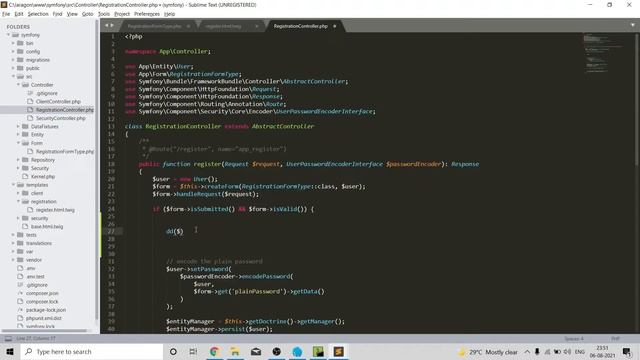This screenshot has height=360, width=640.
Task: Expand the Entity folder
Action: click(x=18, y=134)
